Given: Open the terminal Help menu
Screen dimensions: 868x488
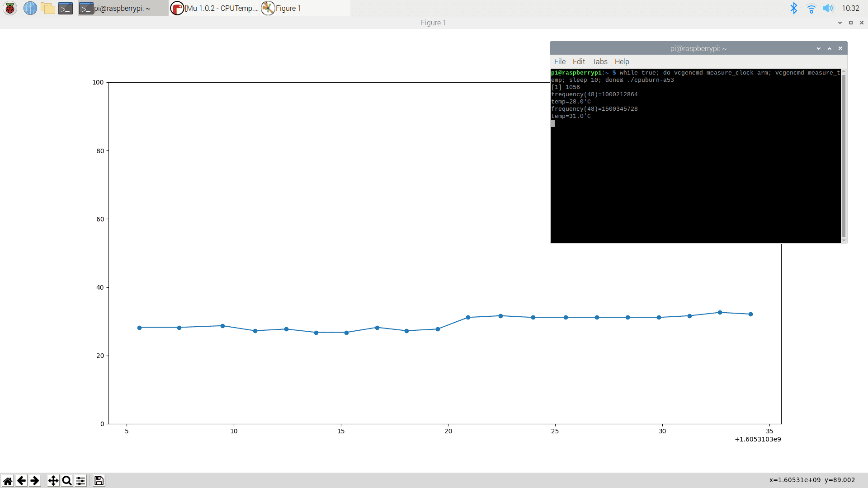Looking at the screenshot, I should click(x=622, y=61).
